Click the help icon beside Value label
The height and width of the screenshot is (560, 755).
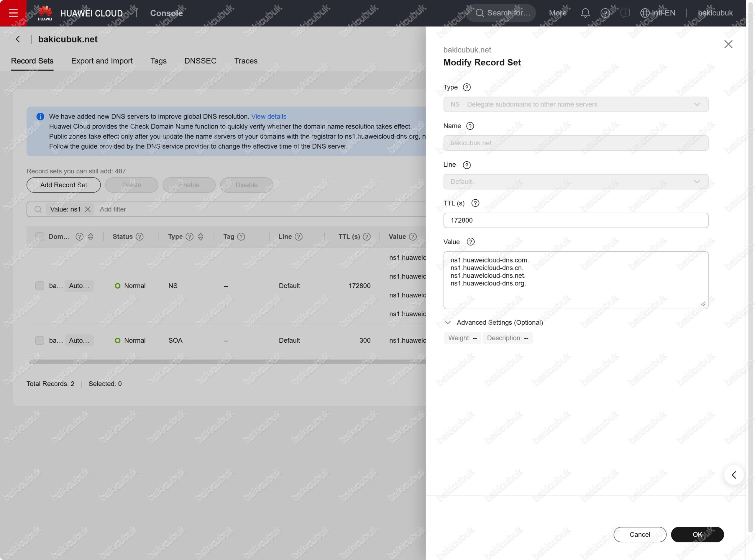(x=471, y=242)
